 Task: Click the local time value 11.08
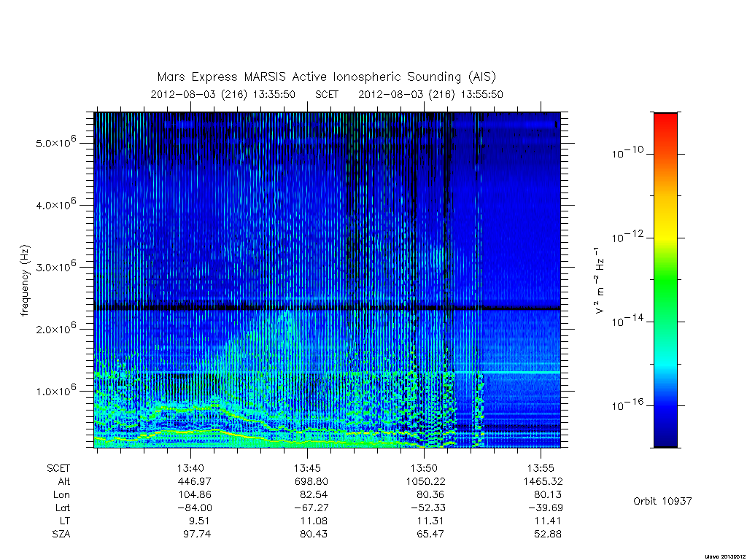click(x=314, y=521)
